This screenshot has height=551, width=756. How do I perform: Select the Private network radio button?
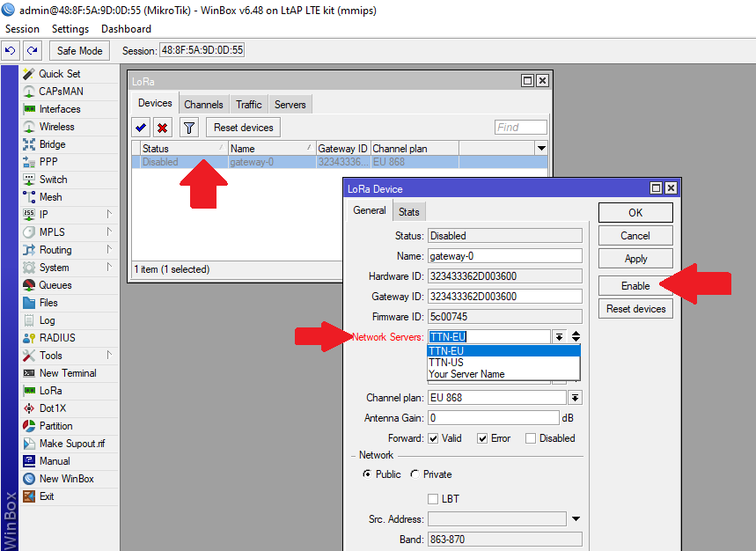[415, 474]
